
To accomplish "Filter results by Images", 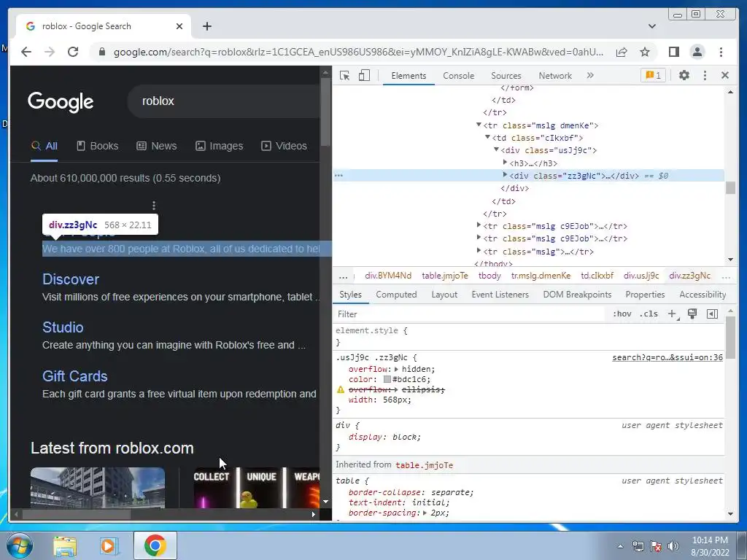I will 219,146.
